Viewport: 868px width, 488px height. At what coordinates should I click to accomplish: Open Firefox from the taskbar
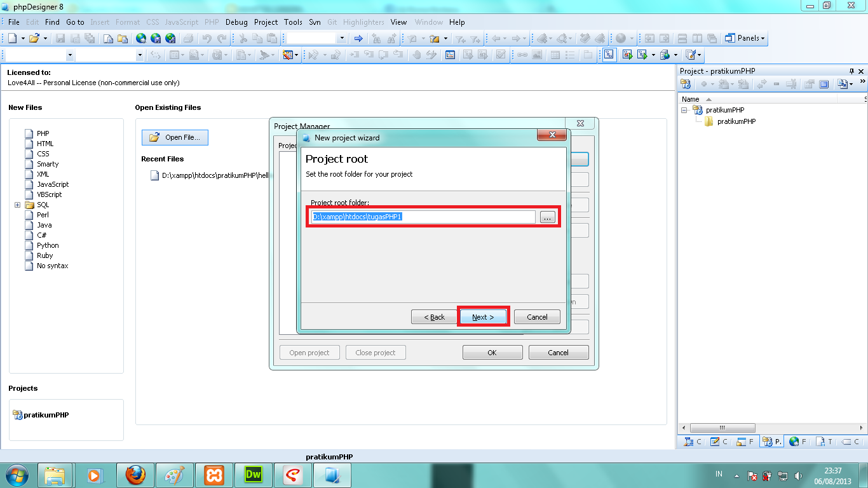pyautogui.click(x=135, y=475)
